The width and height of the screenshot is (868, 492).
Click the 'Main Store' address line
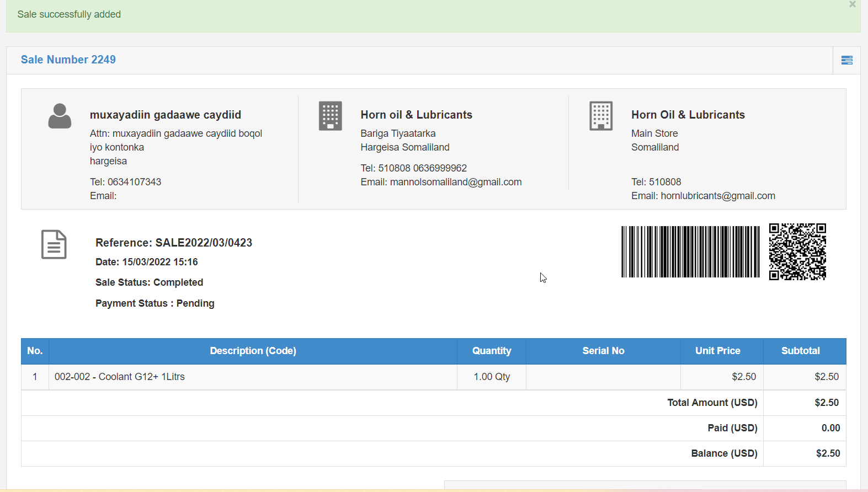[654, 133]
